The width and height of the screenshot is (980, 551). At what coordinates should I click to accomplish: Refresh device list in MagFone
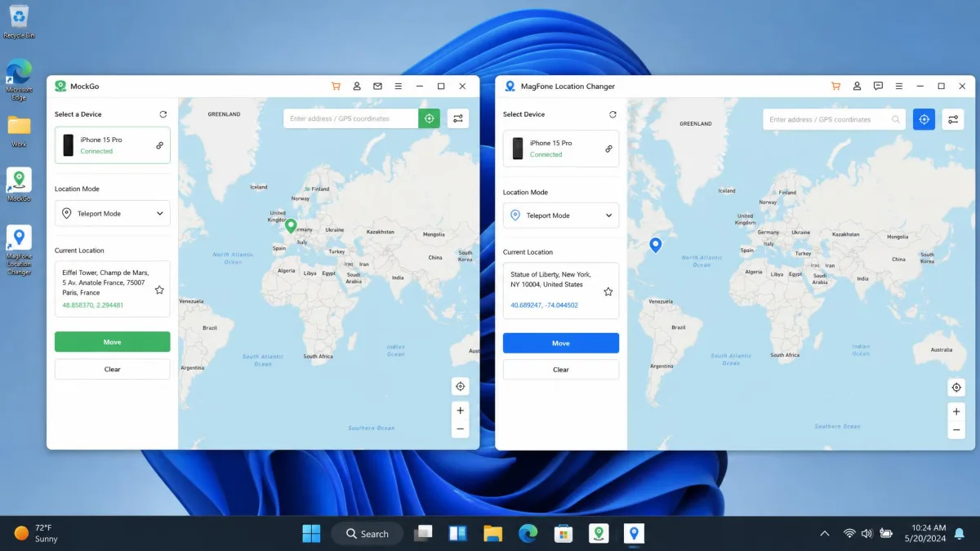612,114
